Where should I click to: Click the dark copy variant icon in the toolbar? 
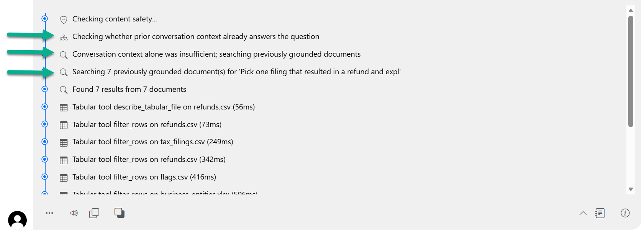tap(119, 213)
